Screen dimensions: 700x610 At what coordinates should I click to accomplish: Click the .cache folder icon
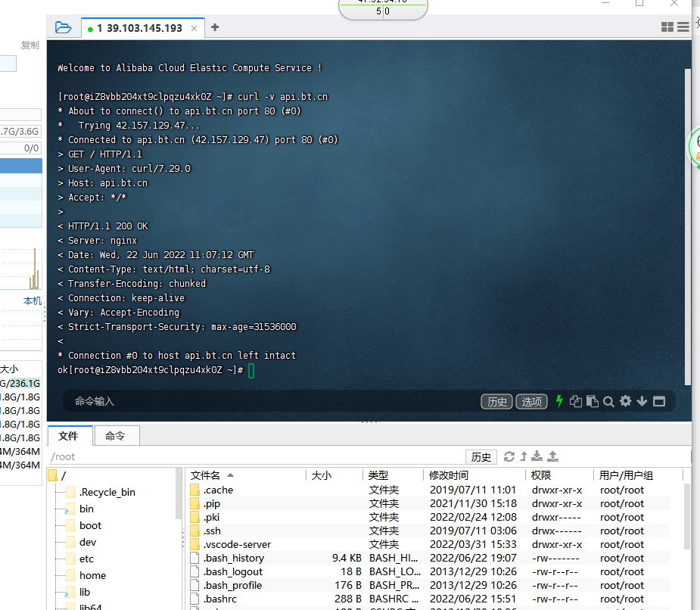[x=194, y=490]
